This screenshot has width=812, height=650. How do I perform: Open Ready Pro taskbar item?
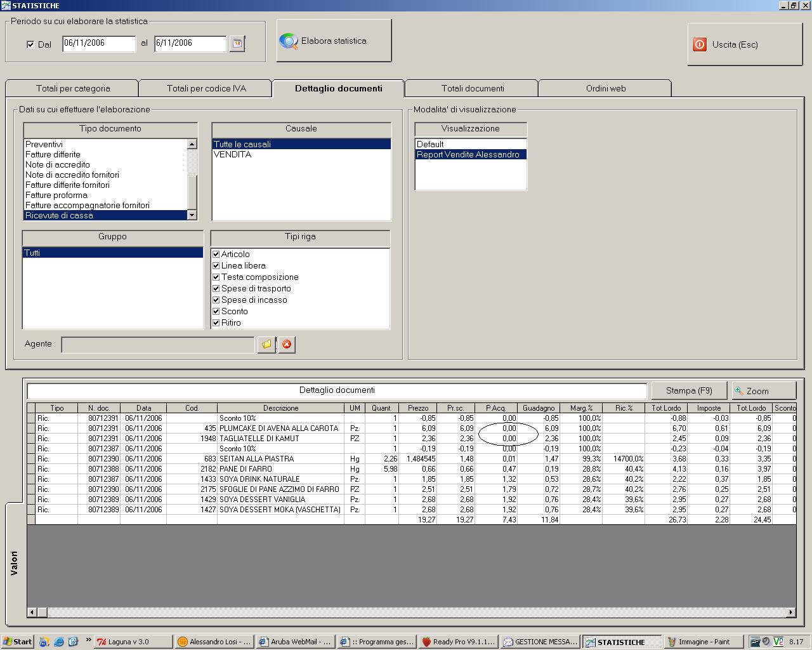pos(458,642)
